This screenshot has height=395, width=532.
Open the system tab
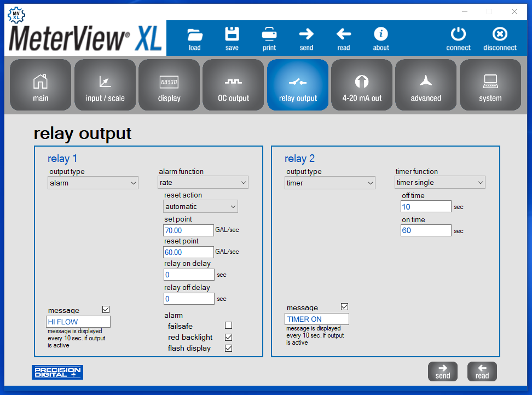490,85
